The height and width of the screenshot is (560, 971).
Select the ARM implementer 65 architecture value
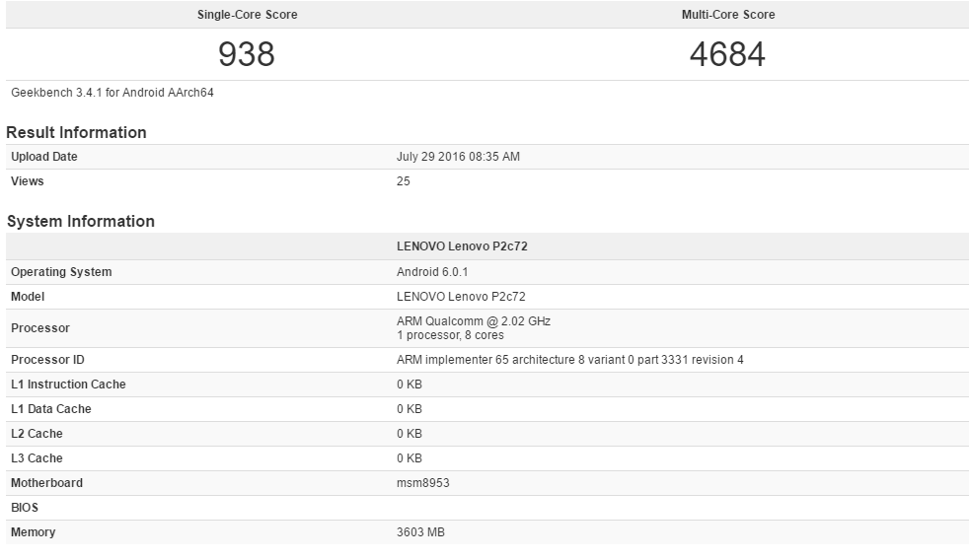coord(569,360)
